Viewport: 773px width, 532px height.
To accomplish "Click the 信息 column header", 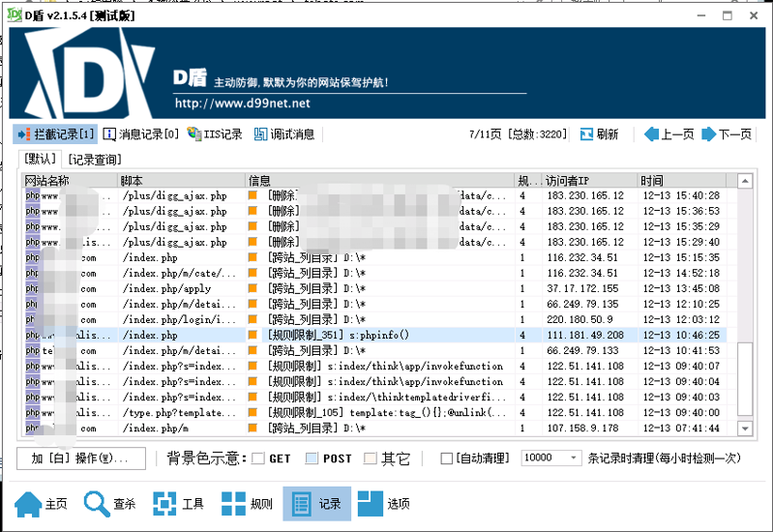I will click(379, 181).
